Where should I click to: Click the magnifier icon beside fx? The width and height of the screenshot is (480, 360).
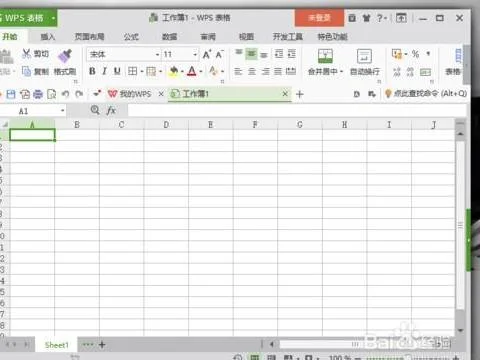95,110
